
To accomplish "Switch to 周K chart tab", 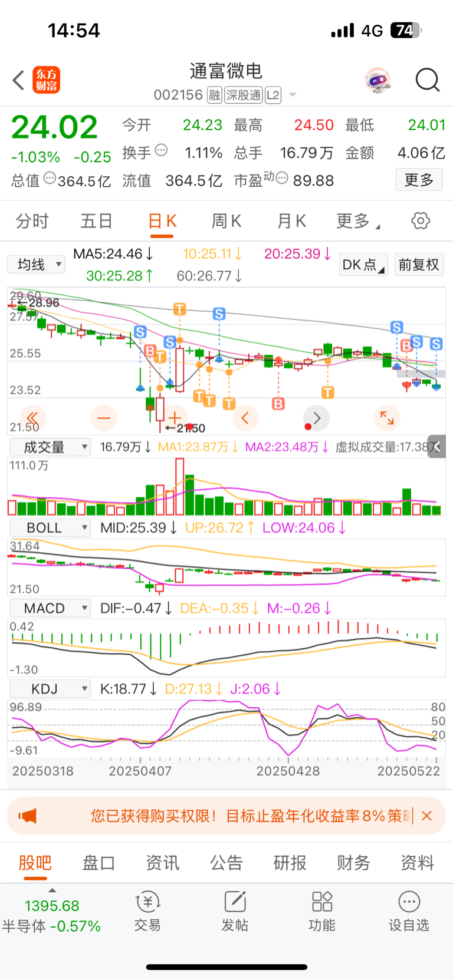I will pyautogui.click(x=226, y=221).
